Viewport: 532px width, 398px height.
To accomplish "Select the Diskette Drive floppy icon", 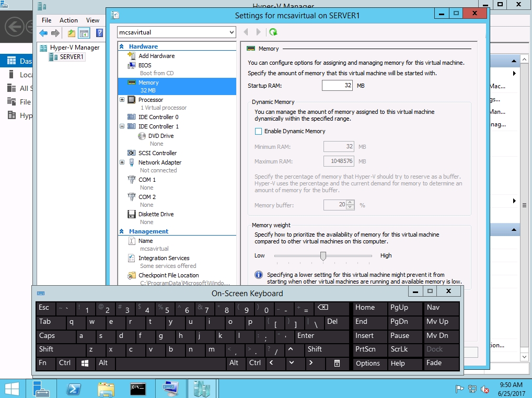I will pyautogui.click(x=131, y=214).
